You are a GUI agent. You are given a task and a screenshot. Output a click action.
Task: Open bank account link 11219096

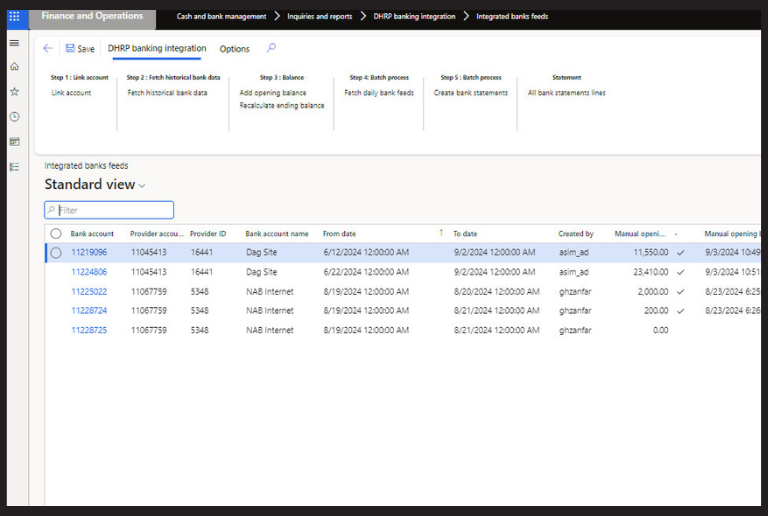click(89, 252)
